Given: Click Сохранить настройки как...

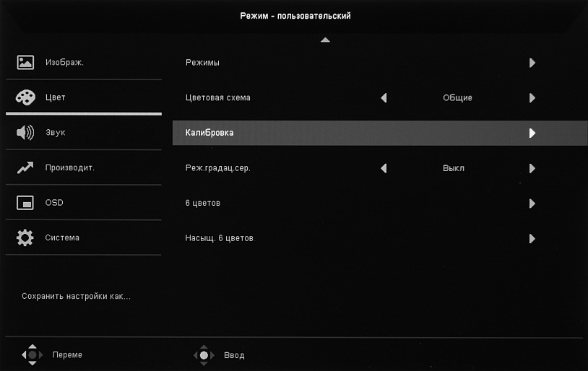Looking at the screenshot, I should [x=76, y=297].
